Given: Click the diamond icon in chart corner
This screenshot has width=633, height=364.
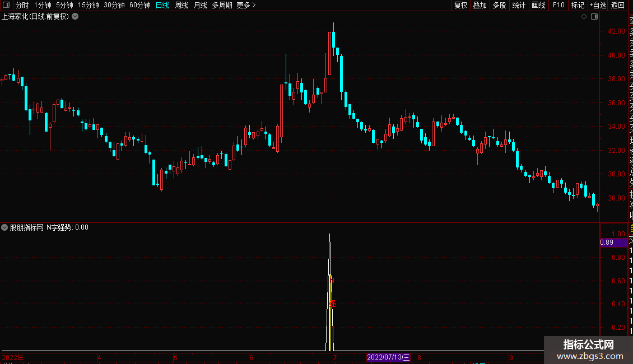Looking at the screenshot, I should tap(584, 17).
